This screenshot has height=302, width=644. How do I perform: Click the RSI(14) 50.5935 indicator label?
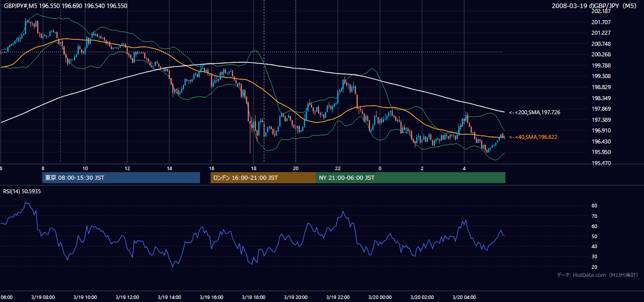coord(22,191)
